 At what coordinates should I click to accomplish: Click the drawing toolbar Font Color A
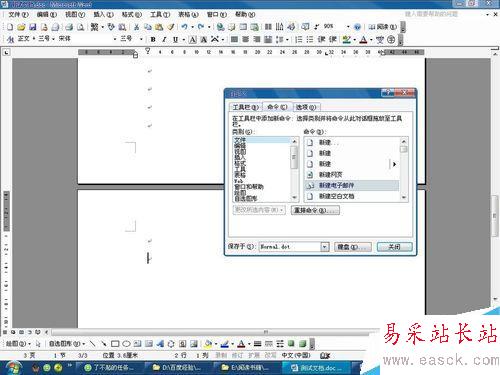[x=241, y=343]
